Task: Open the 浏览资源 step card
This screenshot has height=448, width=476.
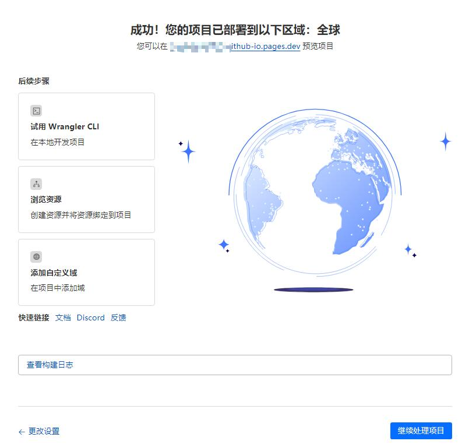Action: [x=86, y=199]
